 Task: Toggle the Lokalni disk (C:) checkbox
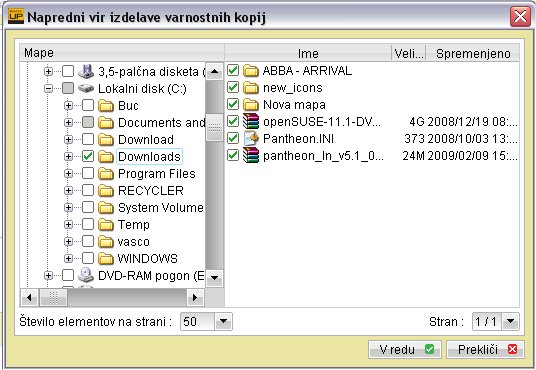pyautogui.click(x=68, y=88)
